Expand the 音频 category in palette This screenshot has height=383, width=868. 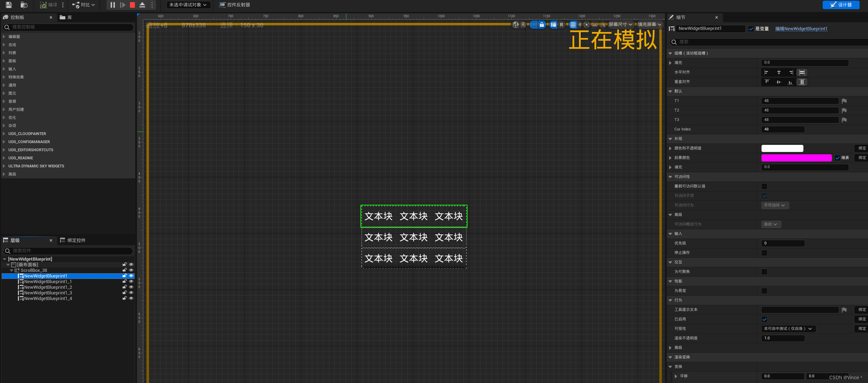12,101
